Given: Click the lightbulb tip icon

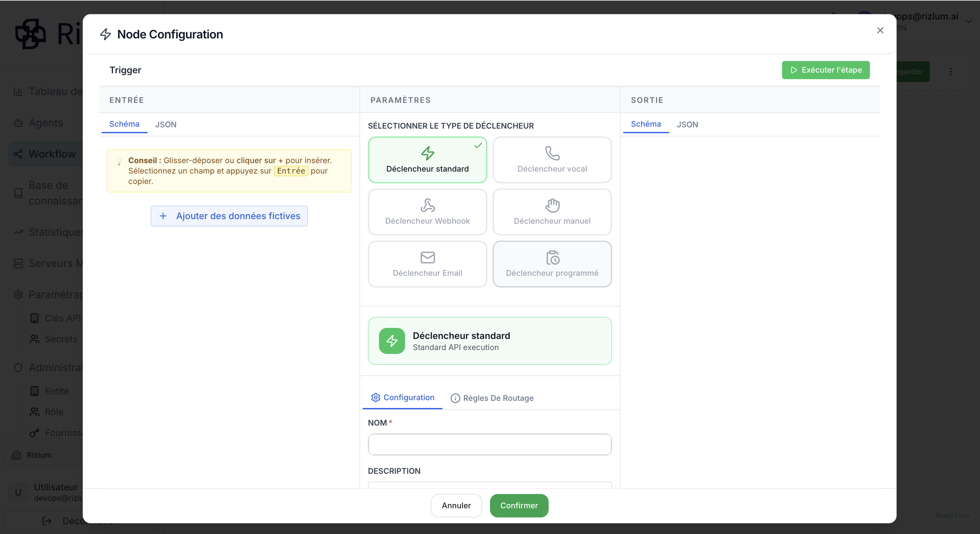Looking at the screenshot, I should pyautogui.click(x=119, y=161).
